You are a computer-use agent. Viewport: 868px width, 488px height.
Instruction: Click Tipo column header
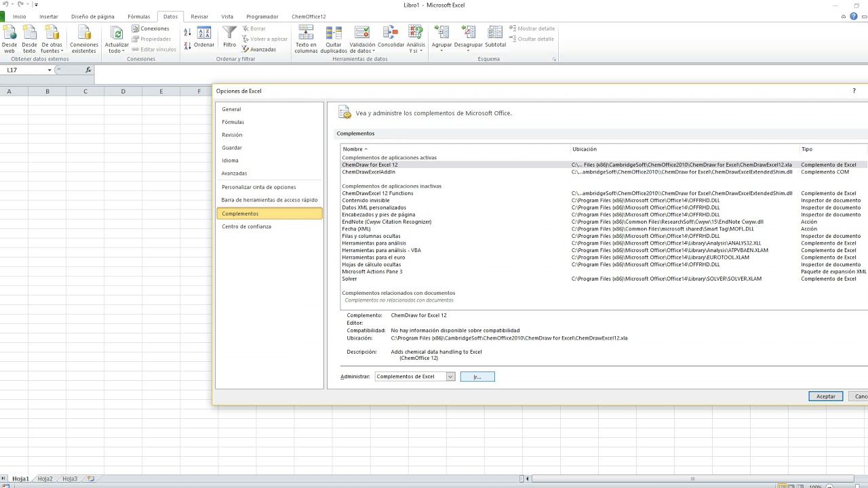[x=833, y=149]
